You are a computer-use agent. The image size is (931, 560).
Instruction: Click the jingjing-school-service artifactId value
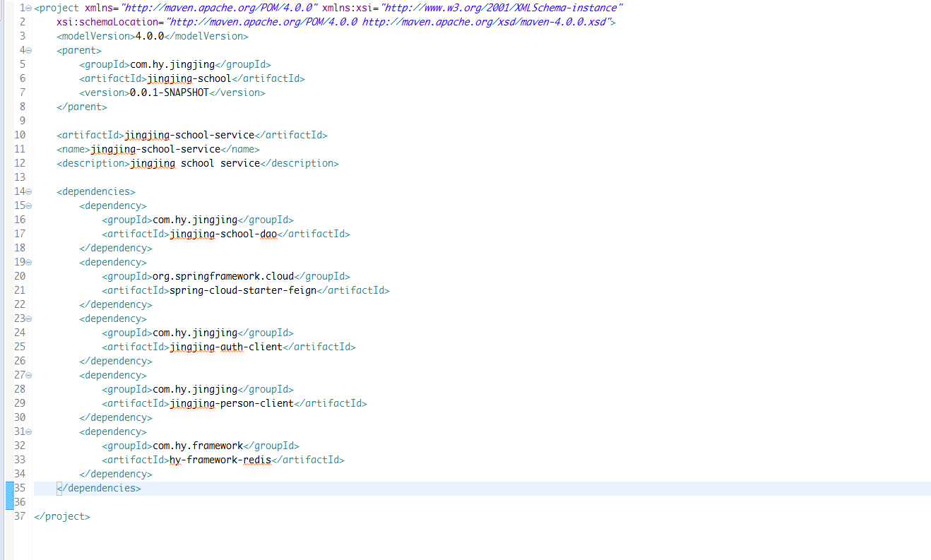(x=189, y=135)
